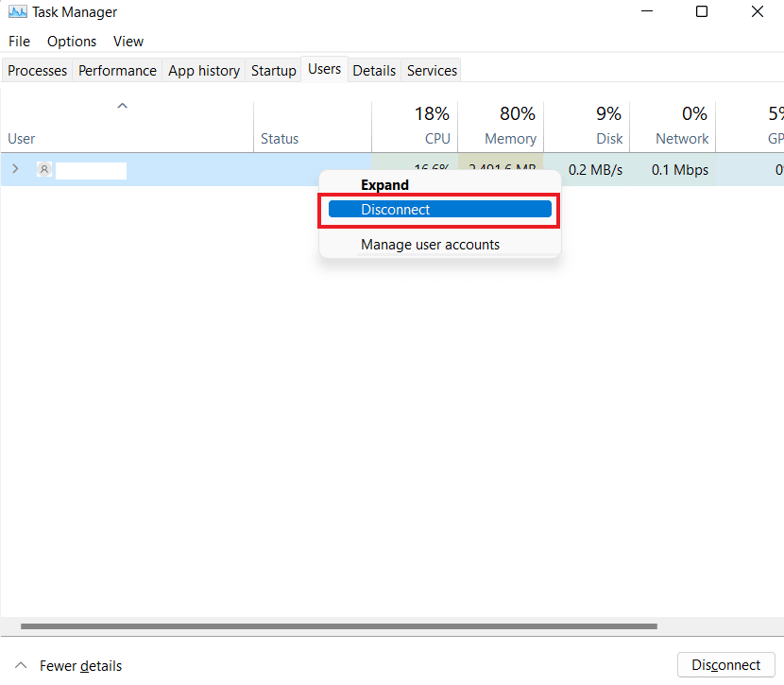Click the Task Manager app icon in title bar
This screenshot has width=784, height=685.
[x=18, y=11]
